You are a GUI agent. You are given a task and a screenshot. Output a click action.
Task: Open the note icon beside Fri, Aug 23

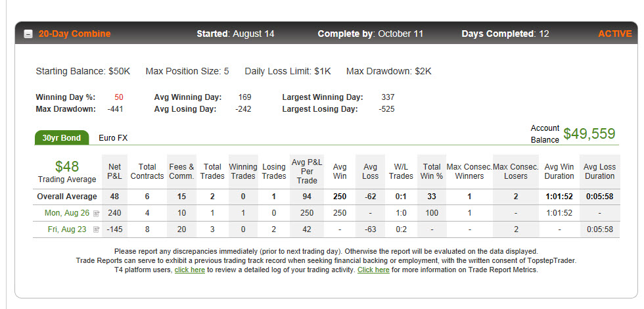96,229
